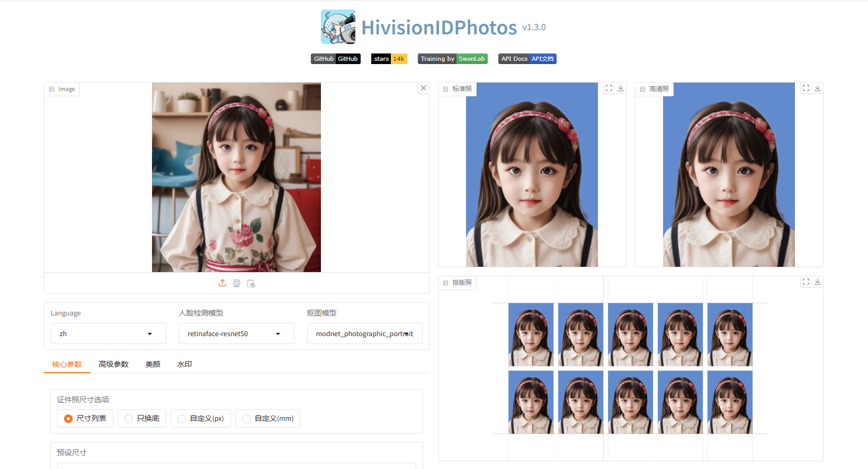Open the Language dropdown showing zh
This screenshot has width=868, height=469.
(109, 333)
